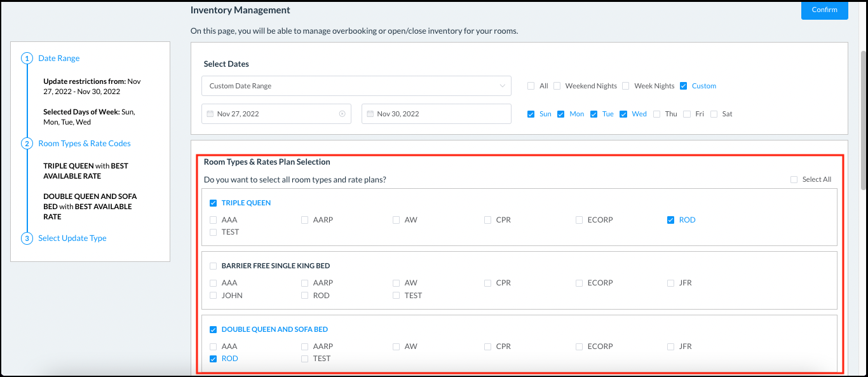
Task: Click the step 2 circle numbered two
Action: pyautogui.click(x=26, y=143)
